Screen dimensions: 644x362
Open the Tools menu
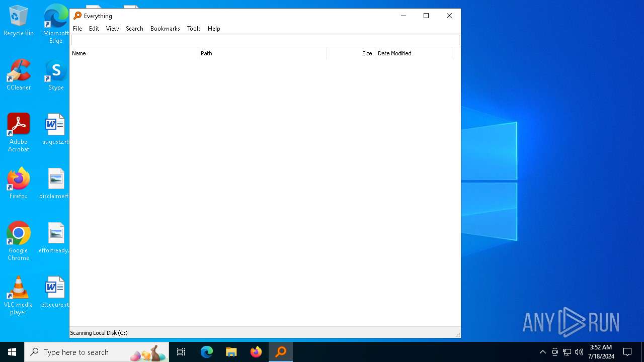point(194,29)
